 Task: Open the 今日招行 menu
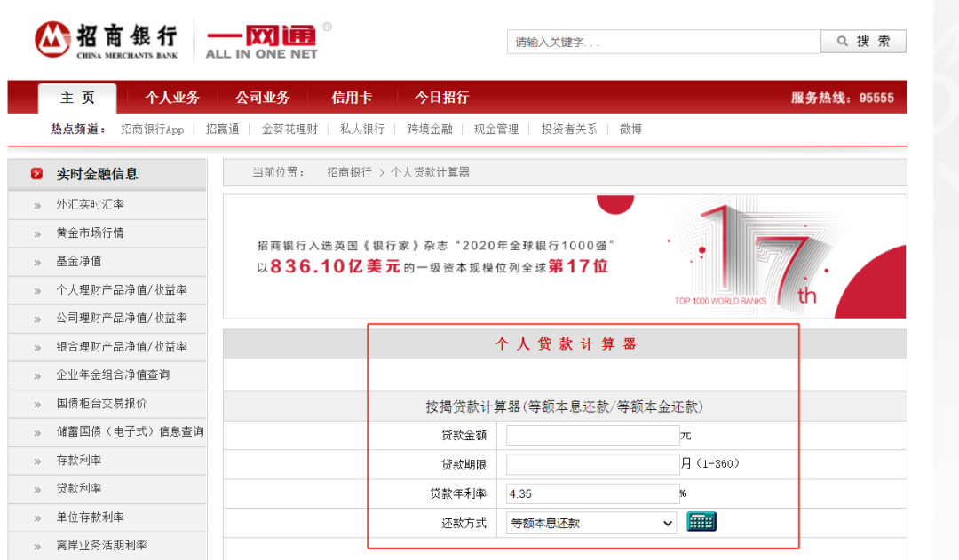click(x=441, y=98)
